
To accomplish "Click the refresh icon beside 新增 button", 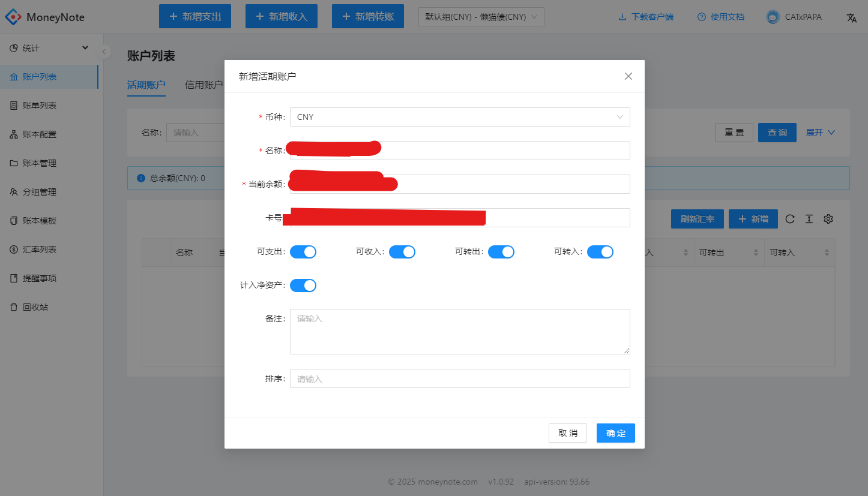I will point(790,219).
